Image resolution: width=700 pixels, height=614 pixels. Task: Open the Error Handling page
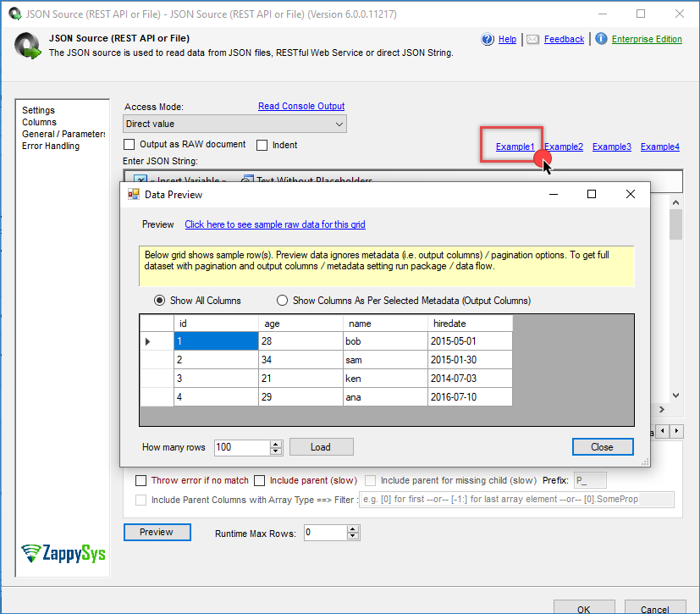click(x=51, y=146)
